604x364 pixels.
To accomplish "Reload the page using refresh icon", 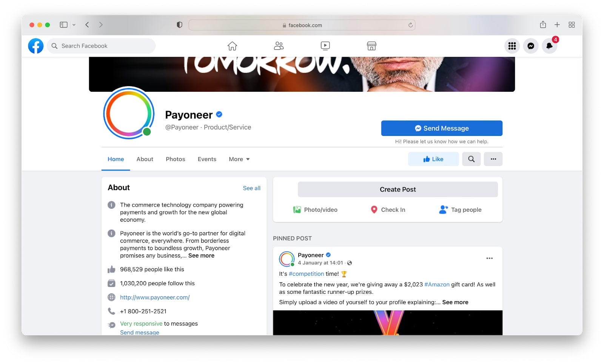I will pos(410,25).
